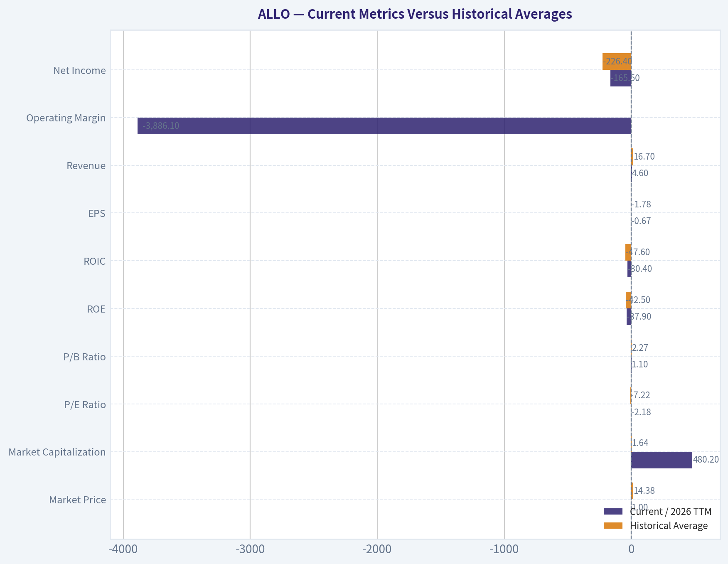
Task: Click the '1.10' P/B value label
Action: 640,365
